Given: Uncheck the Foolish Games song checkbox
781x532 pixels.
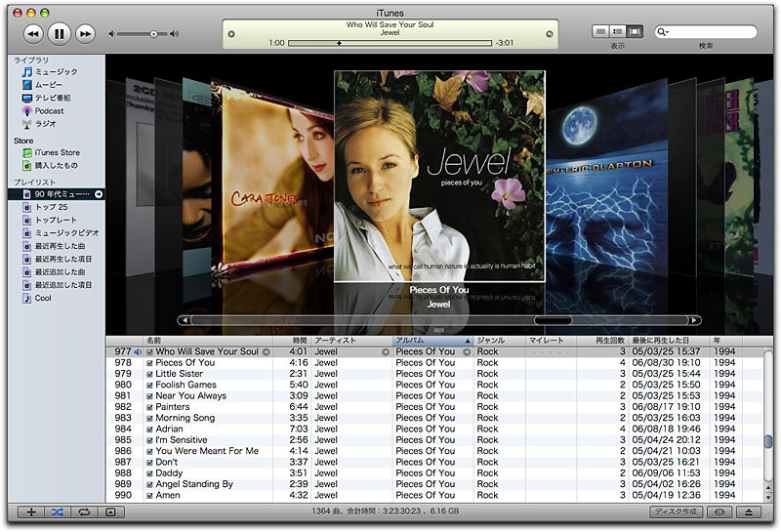Looking at the screenshot, I should (149, 385).
